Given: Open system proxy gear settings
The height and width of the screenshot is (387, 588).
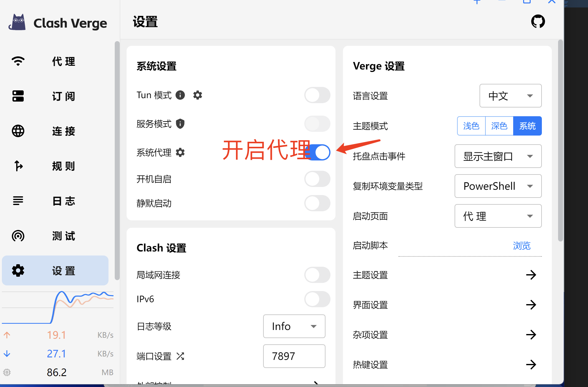Looking at the screenshot, I should click(x=180, y=152).
